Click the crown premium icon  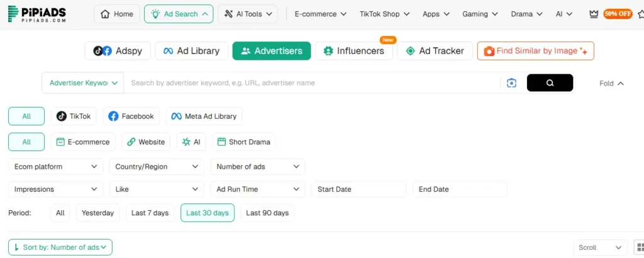point(594,14)
